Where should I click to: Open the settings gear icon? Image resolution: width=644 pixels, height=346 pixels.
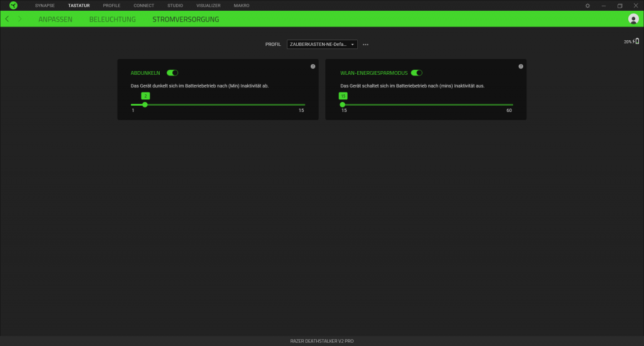pyautogui.click(x=587, y=6)
